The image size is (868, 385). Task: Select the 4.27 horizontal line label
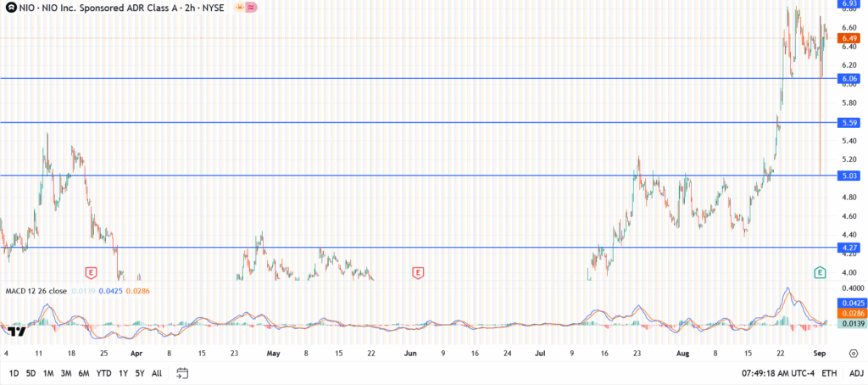click(849, 248)
